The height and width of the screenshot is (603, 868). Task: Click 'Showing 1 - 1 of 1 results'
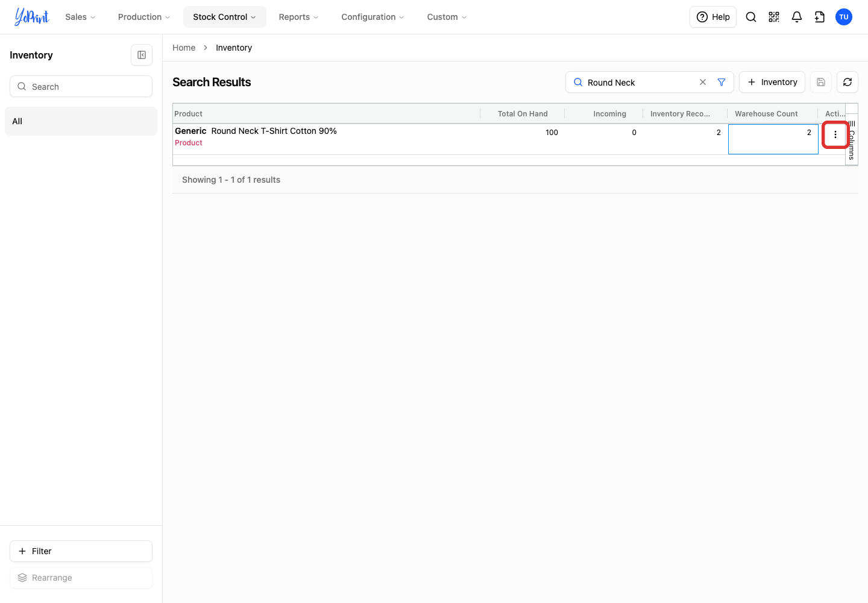click(x=231, y=180)
